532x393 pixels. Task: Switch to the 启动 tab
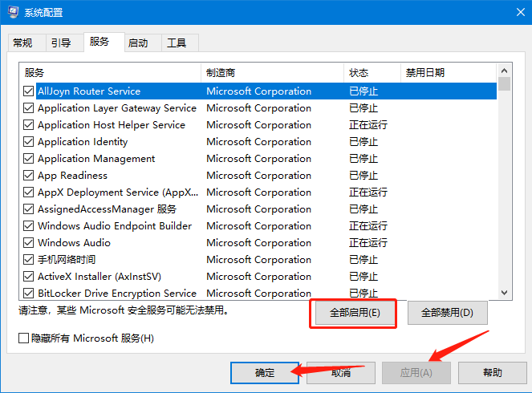tap(138, 43)
